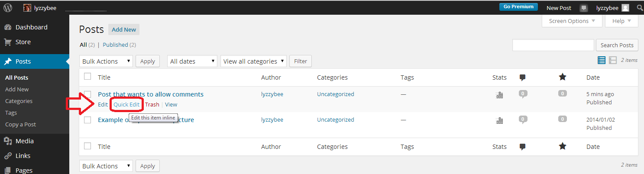Image resolution: width=644 pixels, height=174 pixels.
Task: Click the search magnifier icon in admin bar
Action: pos(640,8)
